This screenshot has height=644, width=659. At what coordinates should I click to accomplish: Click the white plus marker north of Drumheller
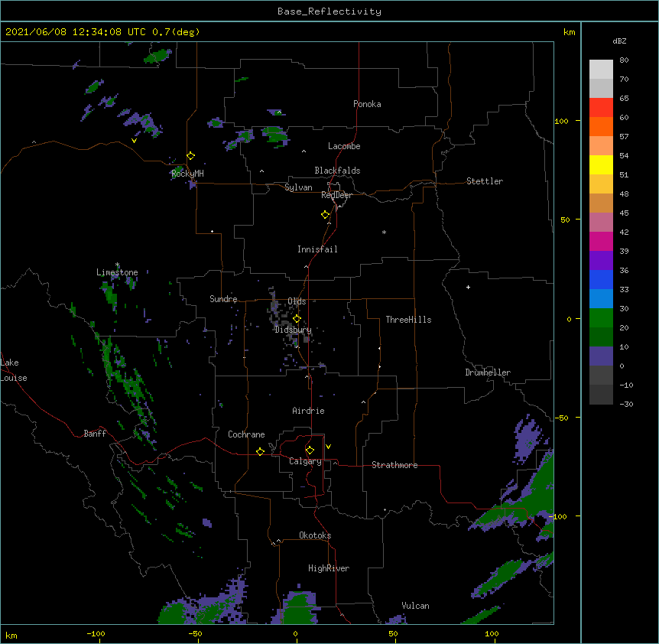[x=468, y=287]
